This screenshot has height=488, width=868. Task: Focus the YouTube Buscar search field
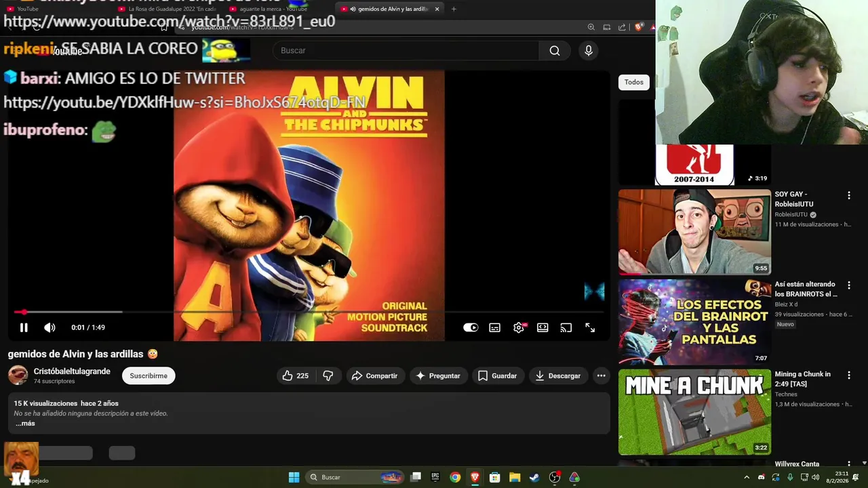click(406, 51)
